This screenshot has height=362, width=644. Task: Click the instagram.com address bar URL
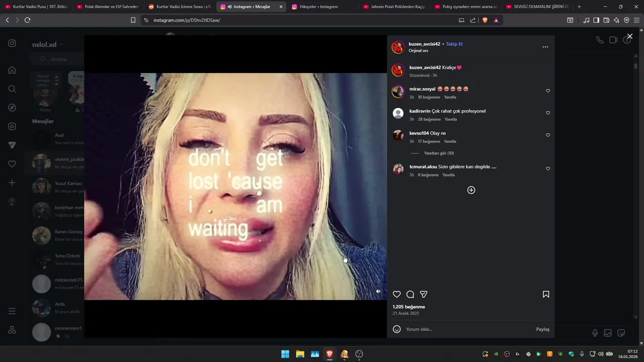click(187, 20)
